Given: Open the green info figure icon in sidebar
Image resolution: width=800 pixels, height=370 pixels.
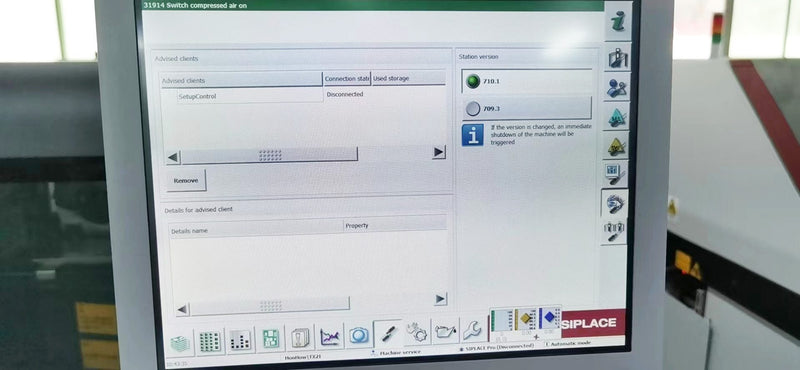Looking at the screenshot, I should click(x=618, y=21).
